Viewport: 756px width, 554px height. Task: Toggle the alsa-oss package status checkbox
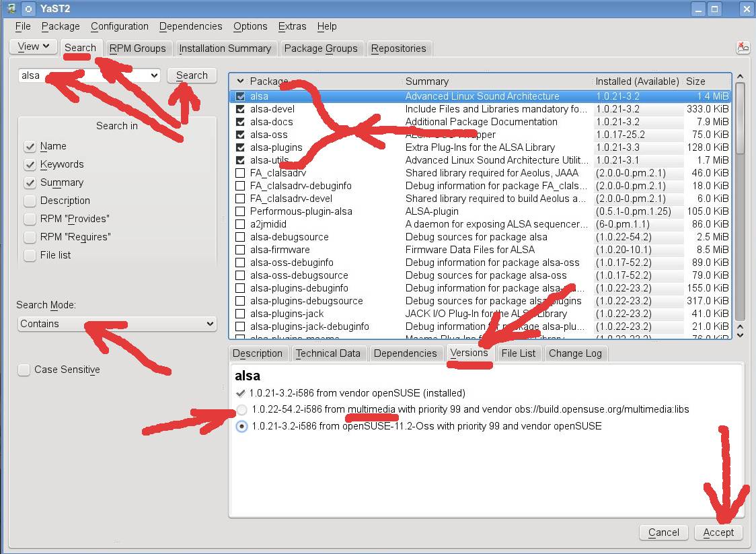[240, 135]
